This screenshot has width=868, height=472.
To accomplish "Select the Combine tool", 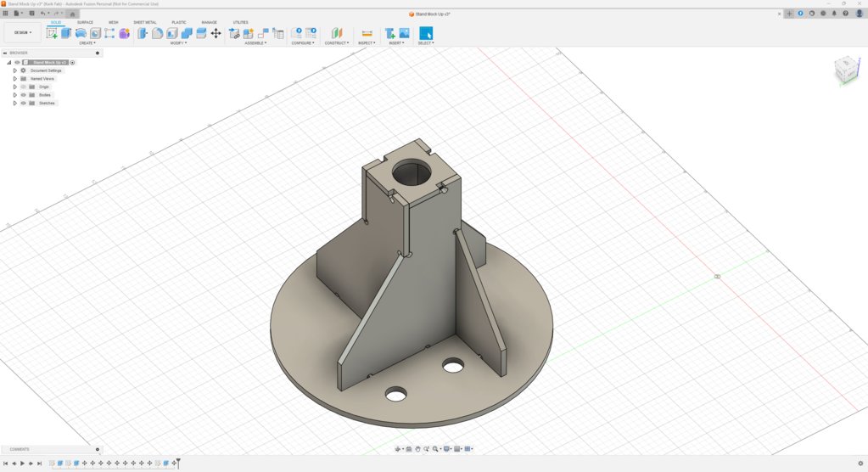I will click(187, 33).
